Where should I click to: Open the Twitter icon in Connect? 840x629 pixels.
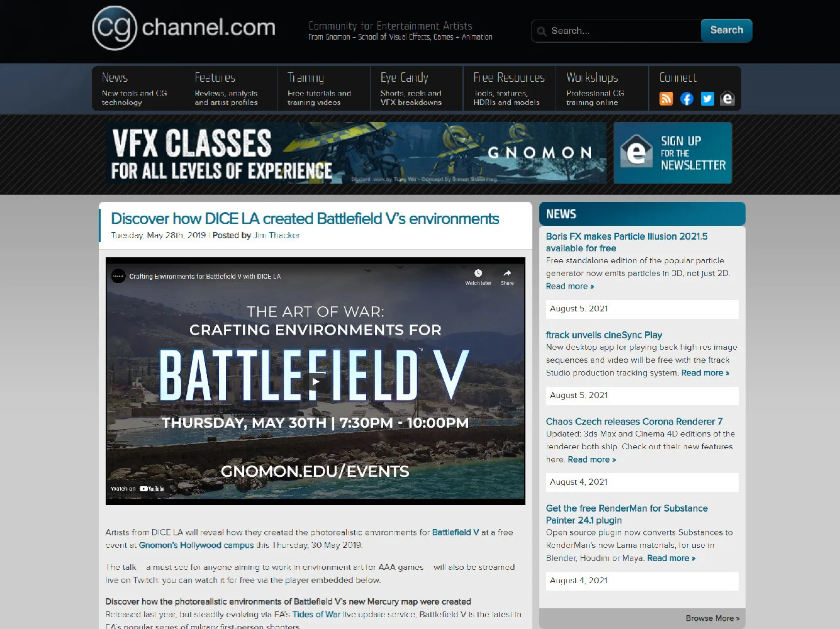point(708,99)
